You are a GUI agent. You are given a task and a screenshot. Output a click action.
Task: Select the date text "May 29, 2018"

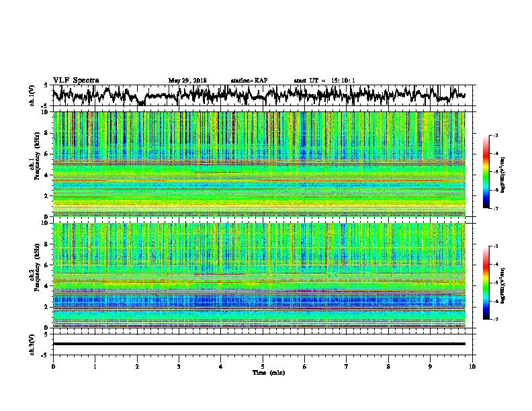coord(187,81)
